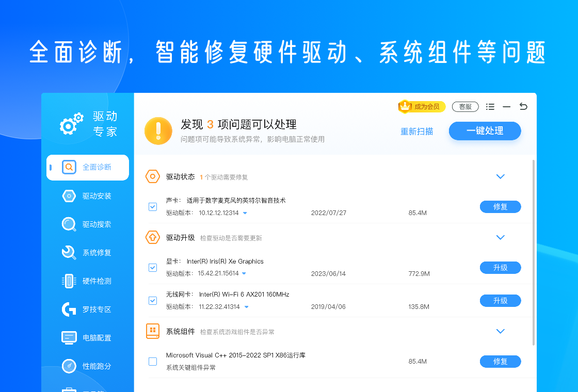Go to 系统修复 sidebar item
578x392 pixels.
coord(88,253)
